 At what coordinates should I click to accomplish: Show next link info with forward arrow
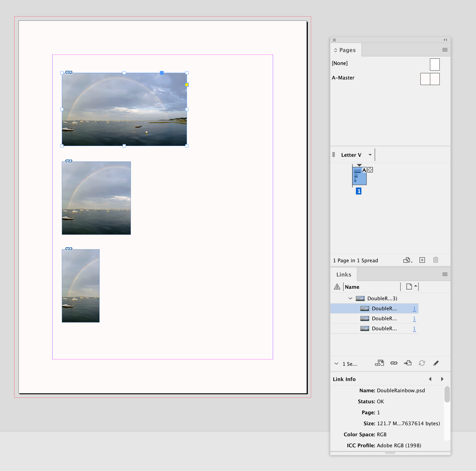442,379
